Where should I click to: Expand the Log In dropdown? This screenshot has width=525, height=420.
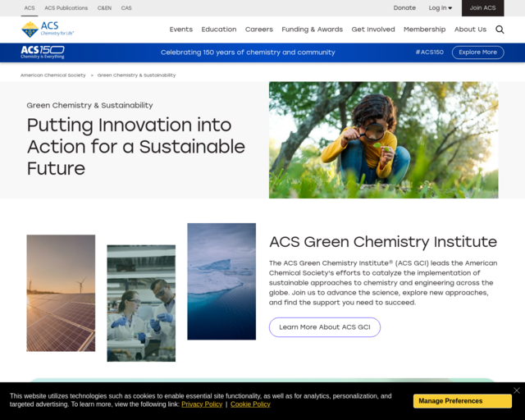pyautogui.click(x=441, y=8)
